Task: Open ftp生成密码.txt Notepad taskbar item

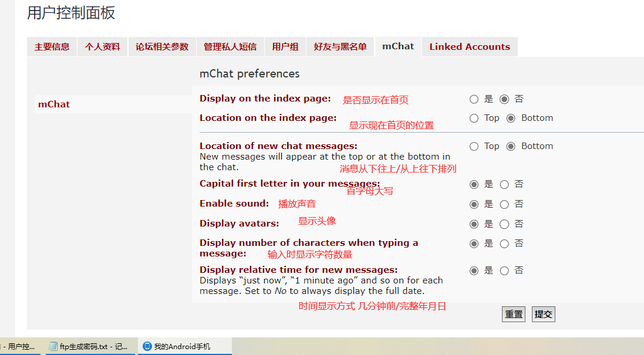Action: [89, 347]
